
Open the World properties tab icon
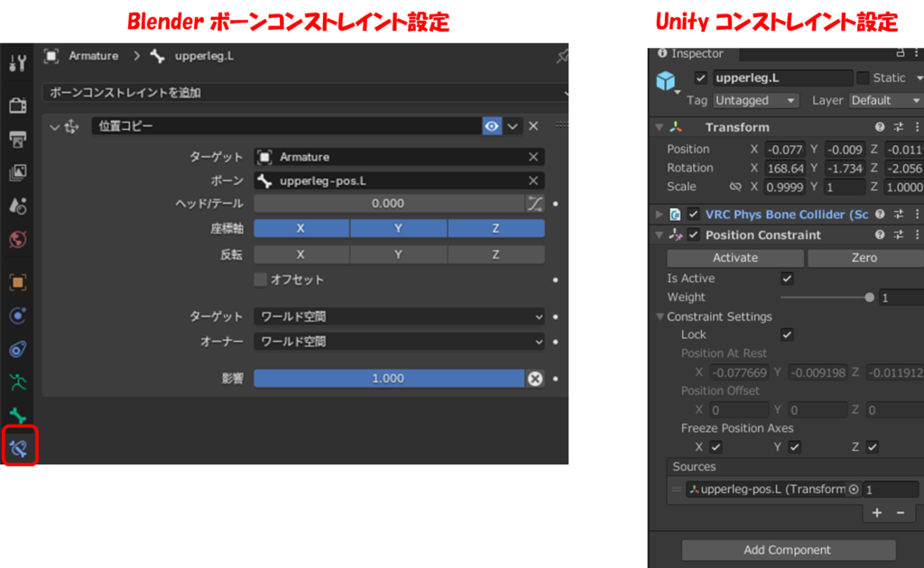click(x=18, y=239)
